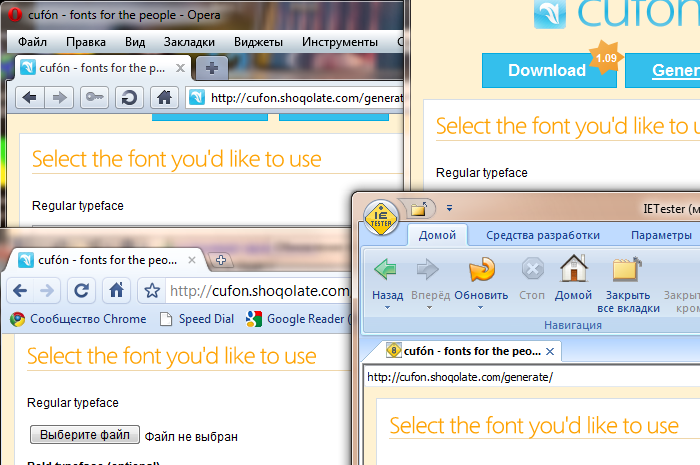Click the Chrome address bar
Image resolution: width=700 pixels, height=465 pixels.
click(x=259, y=291)
